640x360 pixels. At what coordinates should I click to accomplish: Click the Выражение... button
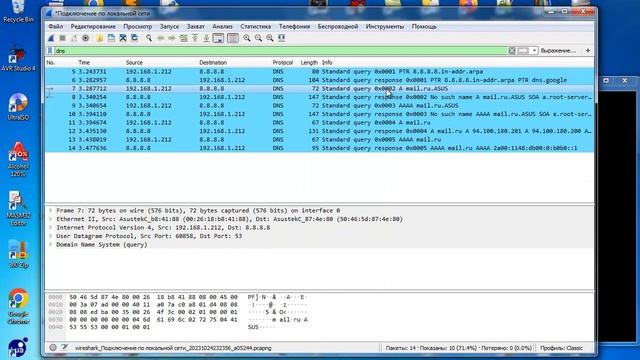558,51
